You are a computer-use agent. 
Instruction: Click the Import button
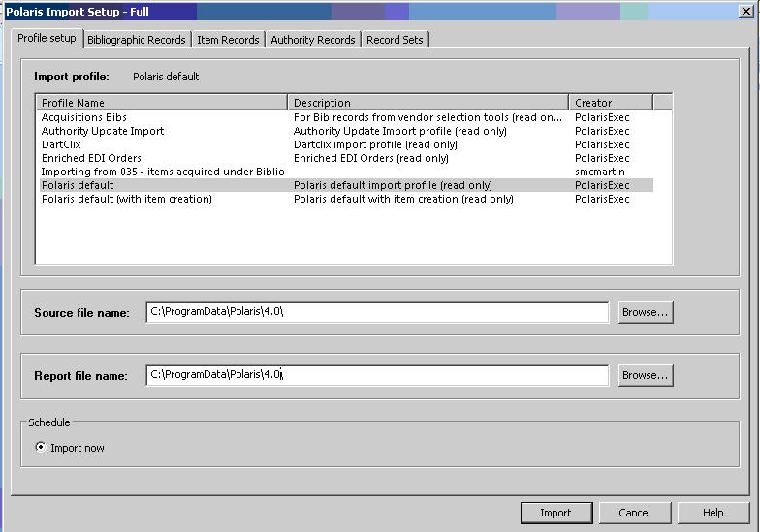tap(556, 513)
